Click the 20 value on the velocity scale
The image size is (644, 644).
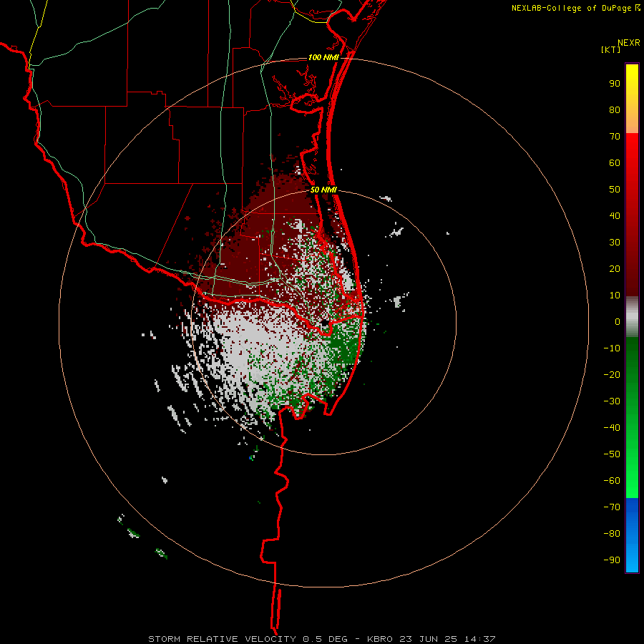[615, 269]
